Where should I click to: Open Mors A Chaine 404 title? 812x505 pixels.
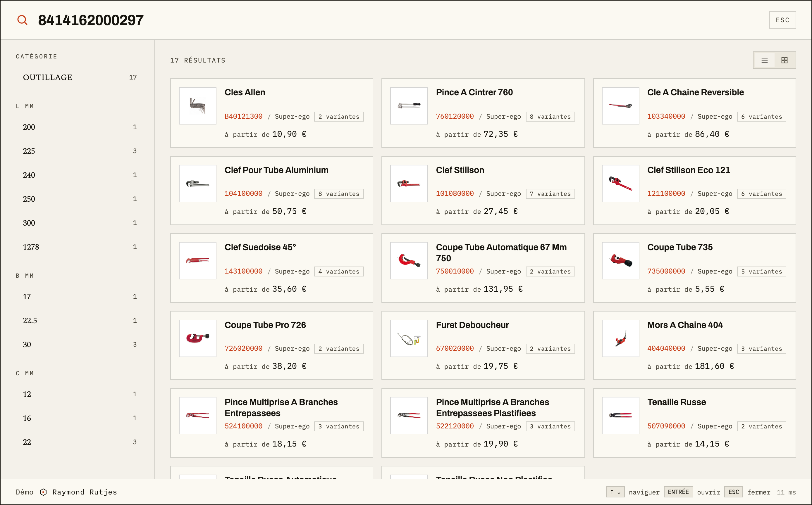[685, 325]
